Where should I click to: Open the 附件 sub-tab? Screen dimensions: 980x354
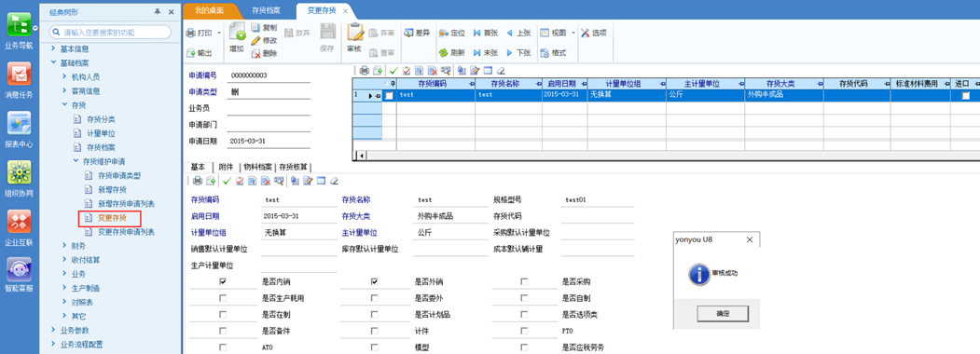(226, 167)
